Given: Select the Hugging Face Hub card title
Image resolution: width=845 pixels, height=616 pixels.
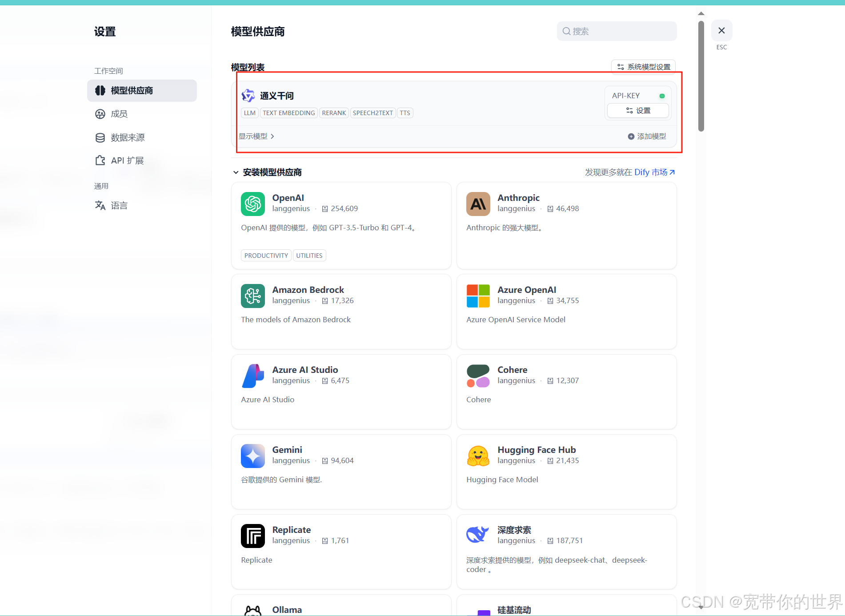Looking at the screenshot, I should pyautogui.click(x=537, y=450).
